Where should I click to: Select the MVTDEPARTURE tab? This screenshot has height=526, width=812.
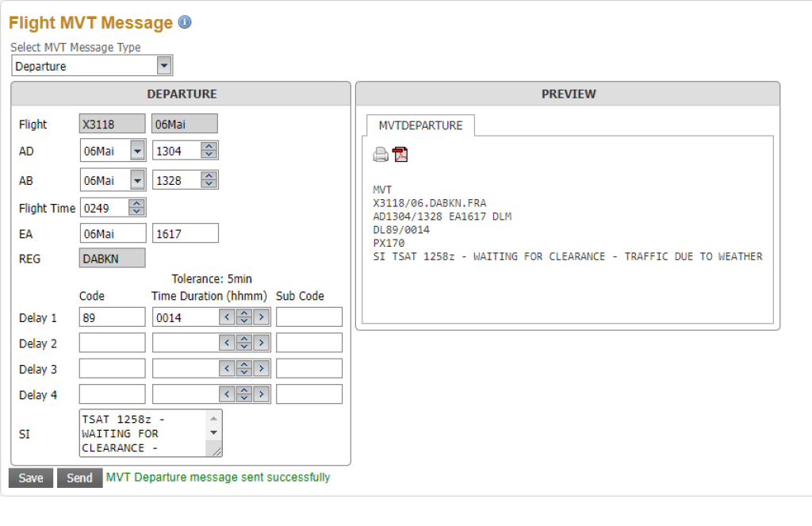pos(420,125)
